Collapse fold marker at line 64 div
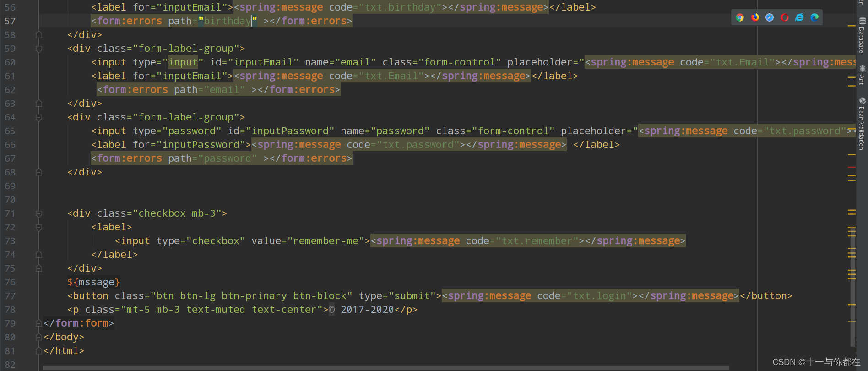Image resolution: width=868 pixels, height=371 pixels. 39,117
